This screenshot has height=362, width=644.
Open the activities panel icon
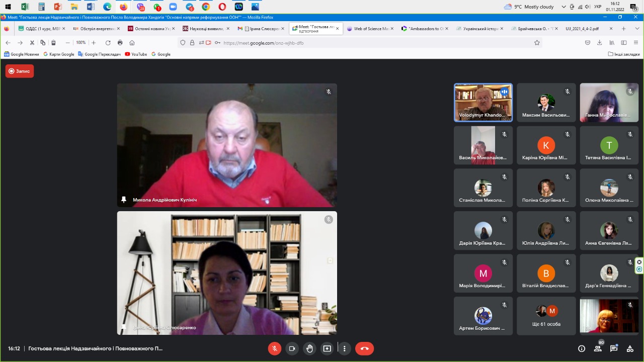[x=630, y=348]
